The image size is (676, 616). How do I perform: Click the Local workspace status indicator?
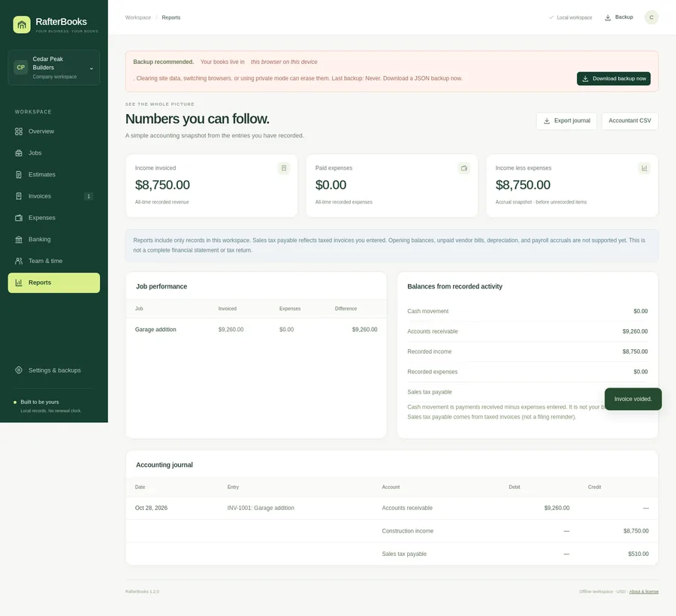click(570, 18)
